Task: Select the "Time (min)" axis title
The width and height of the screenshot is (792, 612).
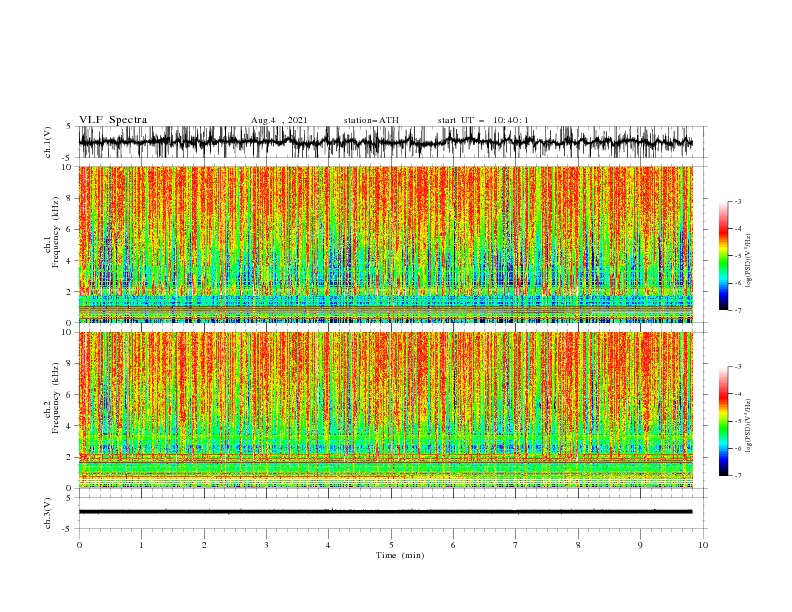Action: point(400,555)
